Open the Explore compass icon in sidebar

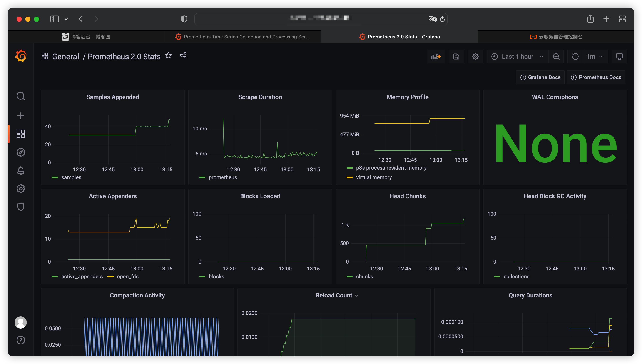[x=21, y=152]
